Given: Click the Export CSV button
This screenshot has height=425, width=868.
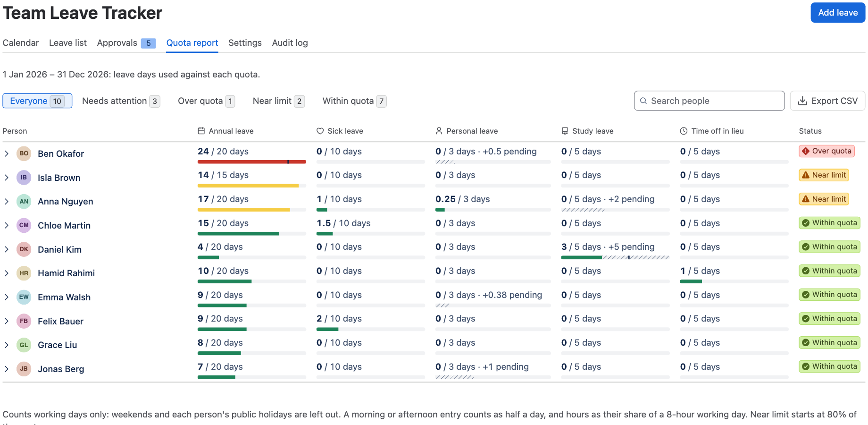Looking at the screenshot, I should pos(827,101).
